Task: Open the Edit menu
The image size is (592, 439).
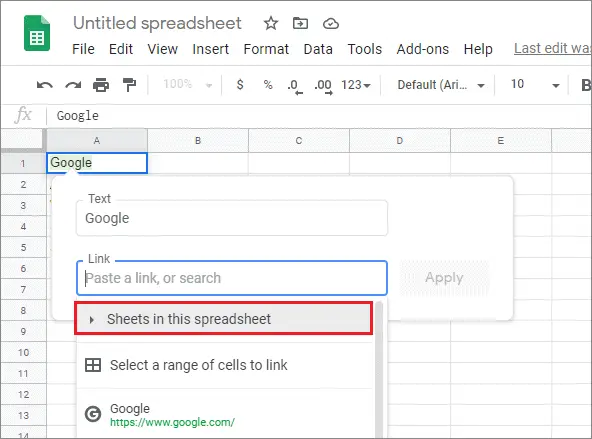Action: point(121,49)
